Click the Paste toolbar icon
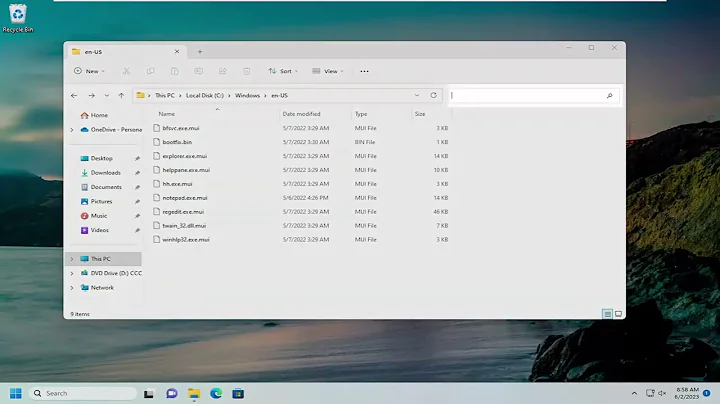720x404 pixels. pyautogui.click(x=174, y=71)
